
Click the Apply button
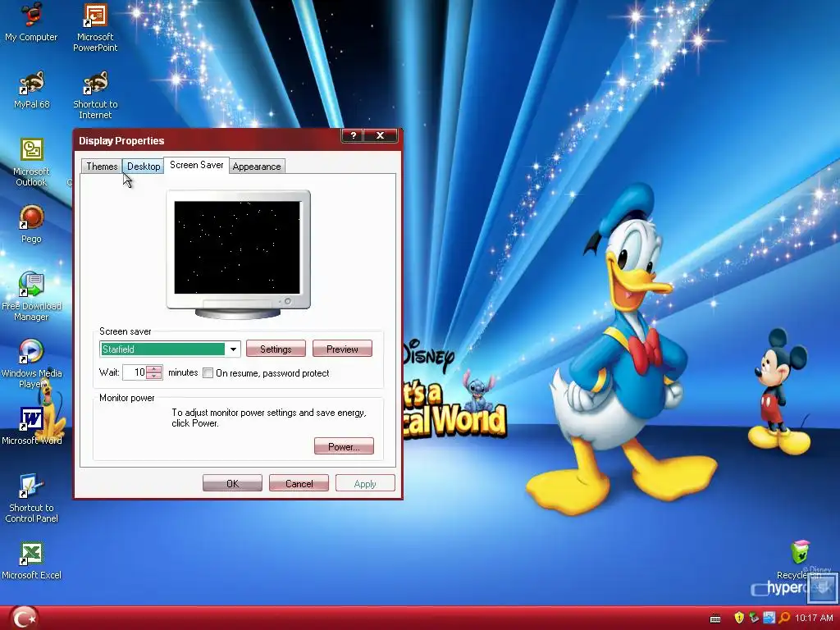tap(365, 483)
